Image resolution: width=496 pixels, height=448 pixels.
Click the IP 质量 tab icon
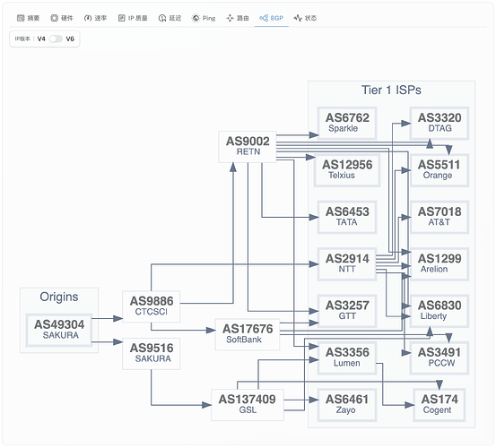[x=121, y=18]
